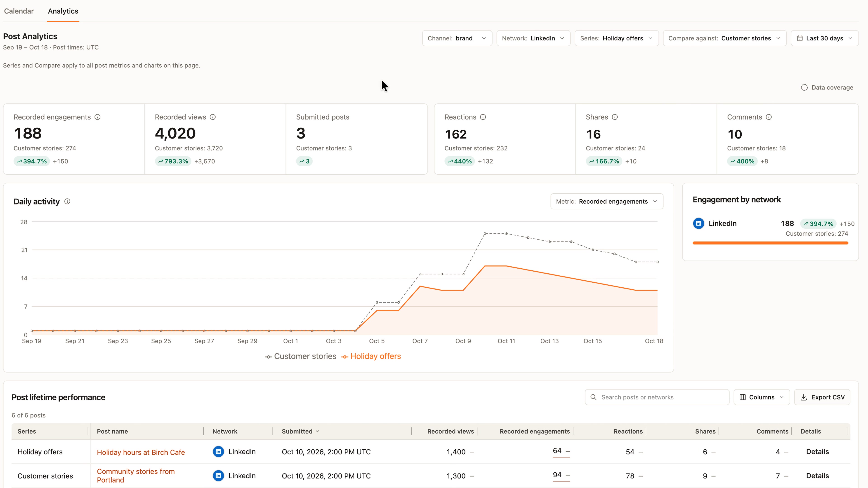The height and width of the screenshot is (488, 868).
Task: Click the download icon on Export CSV
Action: (804, 397)
